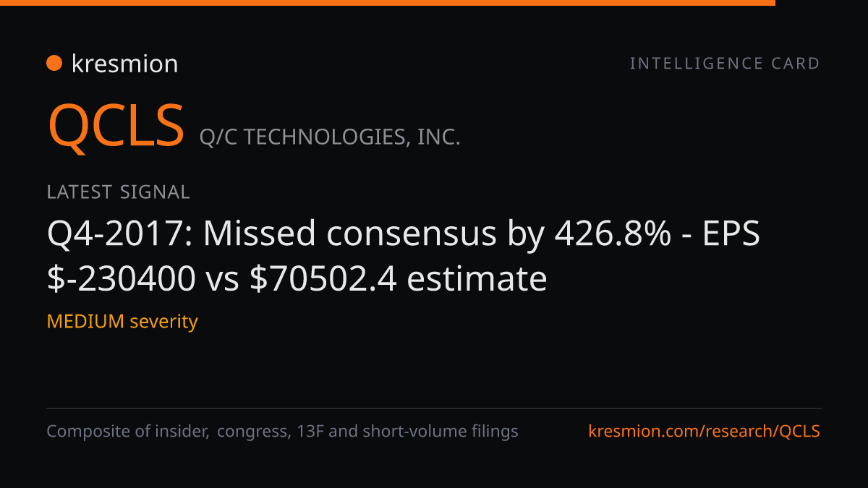Click short-volume filings in footer
The width and height of the screenshot is (868, 488).
tap(441, 432)
